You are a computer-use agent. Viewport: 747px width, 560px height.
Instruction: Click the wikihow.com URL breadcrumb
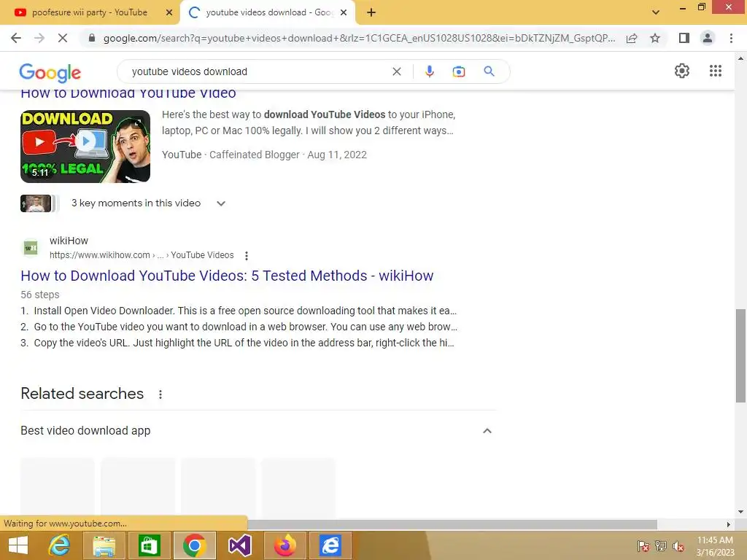142,255
